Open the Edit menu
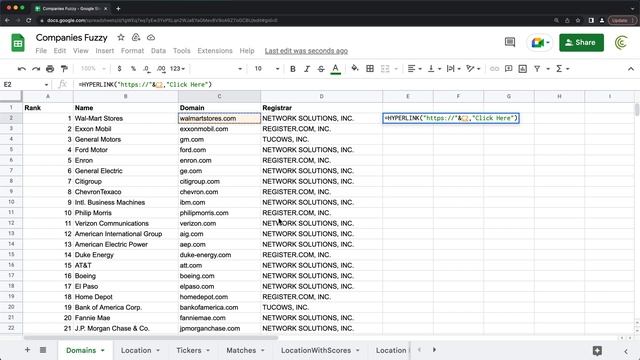640x360 pixels. click(60, 51)
